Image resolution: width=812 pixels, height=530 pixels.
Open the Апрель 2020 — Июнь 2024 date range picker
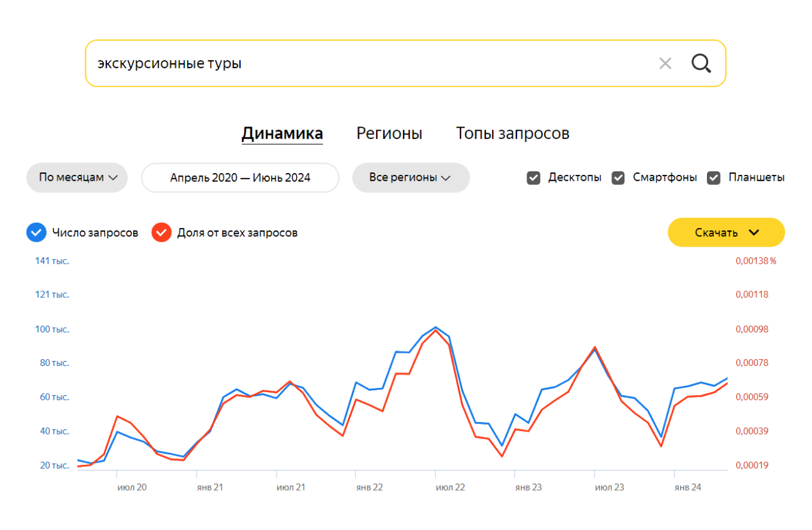pos(240,177)
